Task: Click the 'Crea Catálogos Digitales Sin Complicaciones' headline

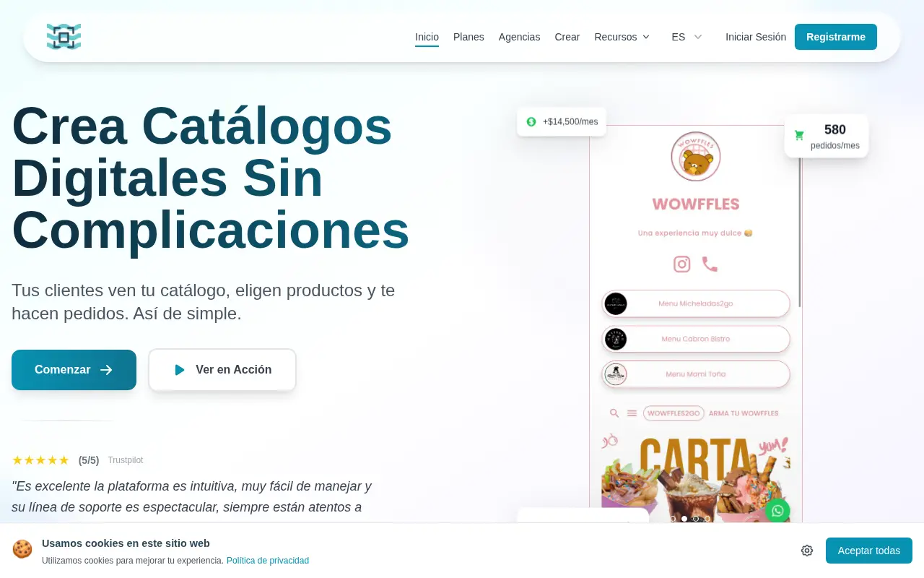Action: click(211, 178)
